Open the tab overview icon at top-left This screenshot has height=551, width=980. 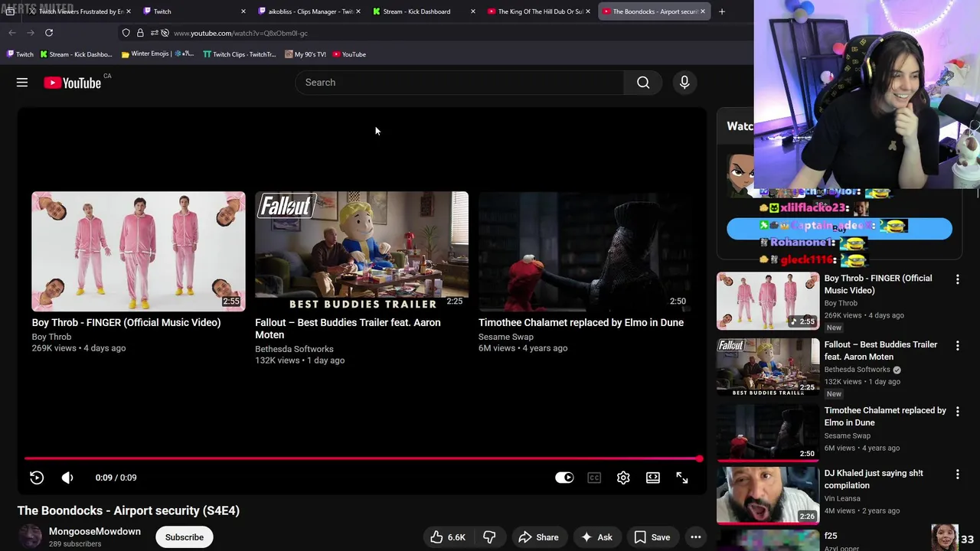coord(10,11)
